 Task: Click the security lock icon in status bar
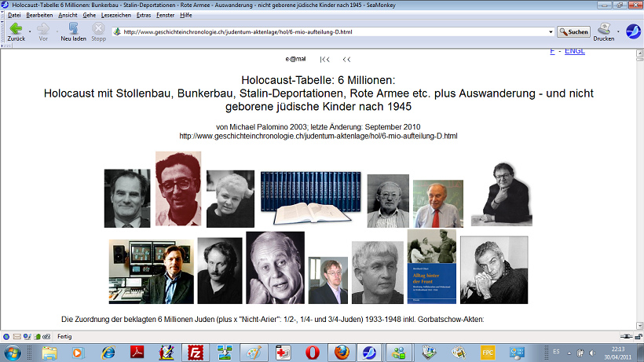639,337
